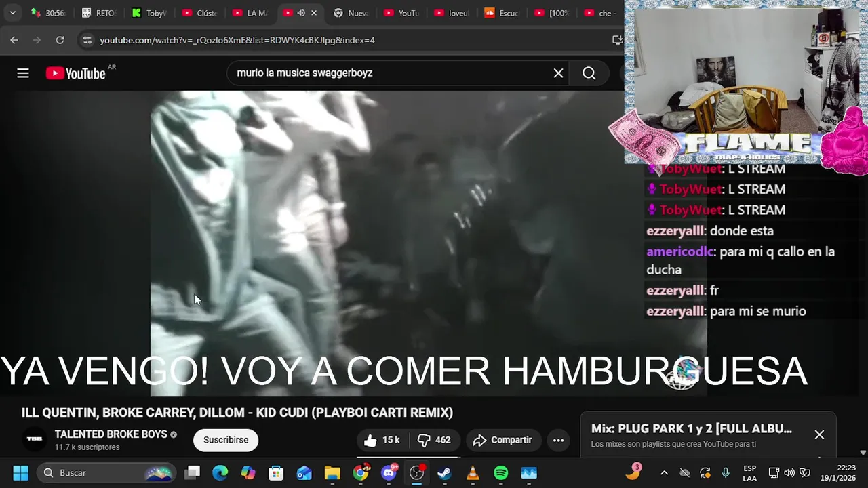This screenshot has width=868, height=488.
Task: Switch to Chrome from taskbar
Action: pyautogui.click(x=361, y=472)
